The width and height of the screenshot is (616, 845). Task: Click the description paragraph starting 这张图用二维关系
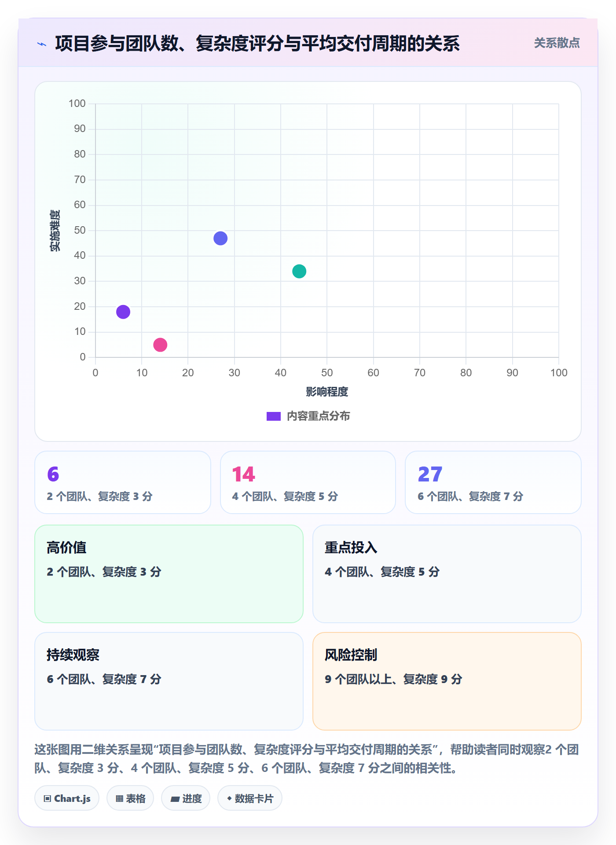[x=307, y=759]
